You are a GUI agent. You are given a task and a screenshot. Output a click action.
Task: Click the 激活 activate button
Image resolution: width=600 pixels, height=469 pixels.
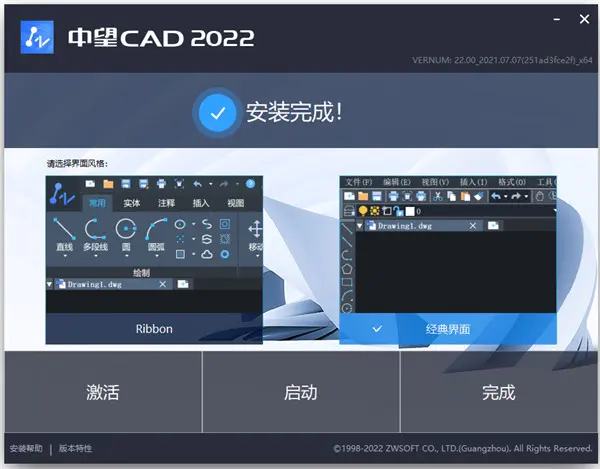(103, 392)
